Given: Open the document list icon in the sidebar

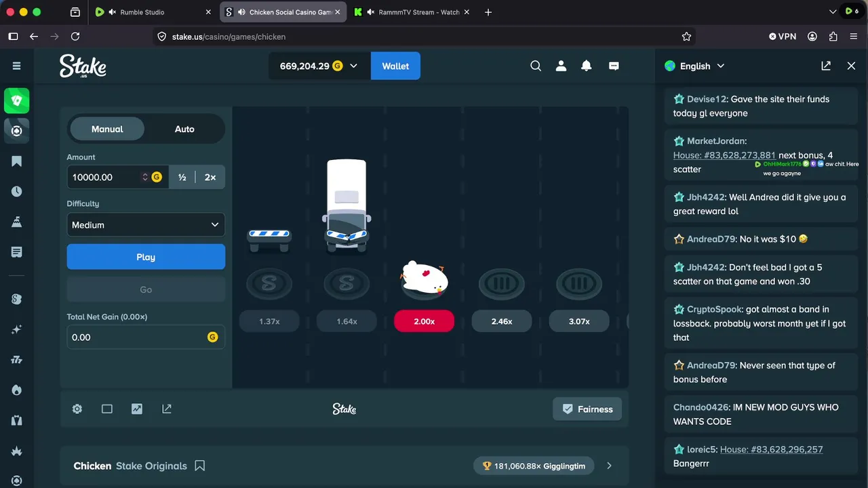Looking at the screenshot, I should point(17,252).
